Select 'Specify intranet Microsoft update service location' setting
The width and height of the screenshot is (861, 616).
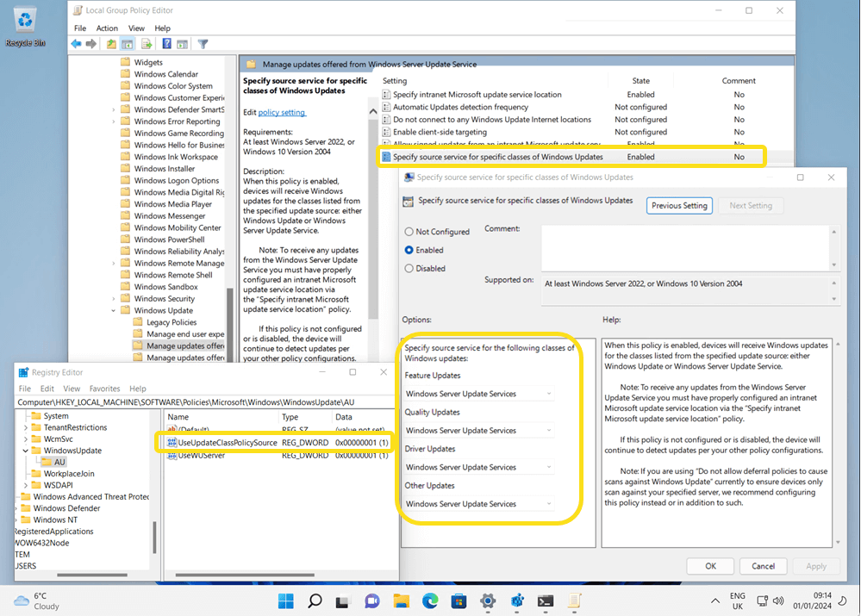[x=477, y=95]
